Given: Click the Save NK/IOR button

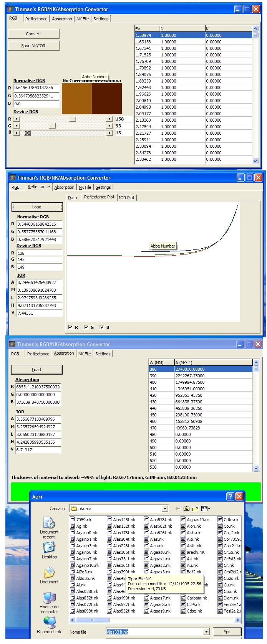Looking at the screenshot, I should click(x=33, y=46).
